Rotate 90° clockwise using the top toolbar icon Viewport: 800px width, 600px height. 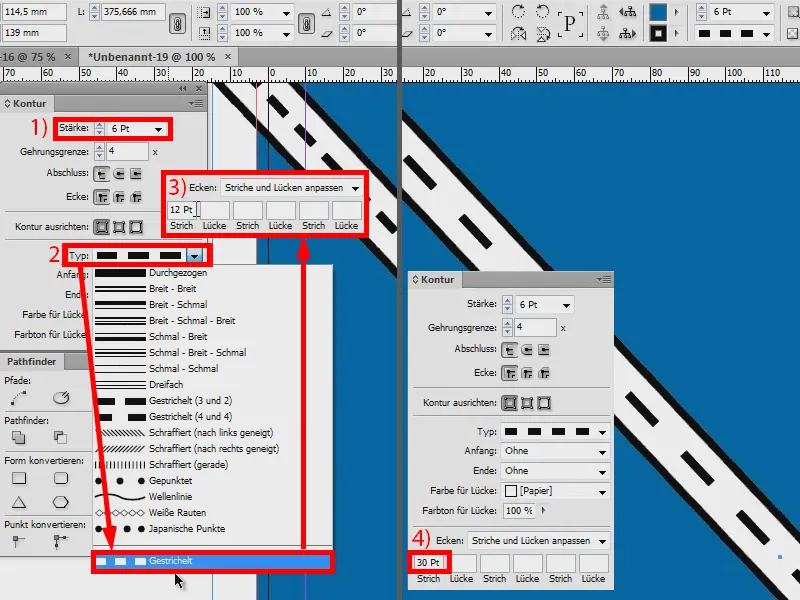[x=518, y=11]
